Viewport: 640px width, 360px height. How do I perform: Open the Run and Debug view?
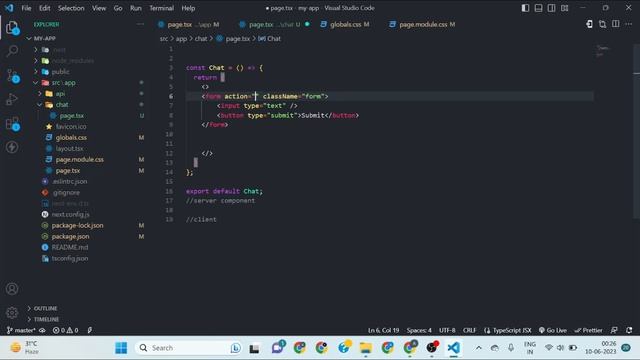pos(12,99)
